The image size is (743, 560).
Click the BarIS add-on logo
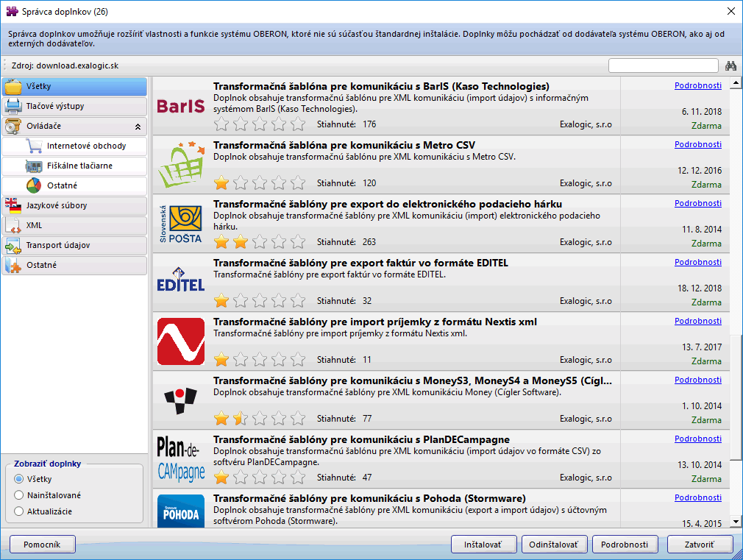click(180, 106)
